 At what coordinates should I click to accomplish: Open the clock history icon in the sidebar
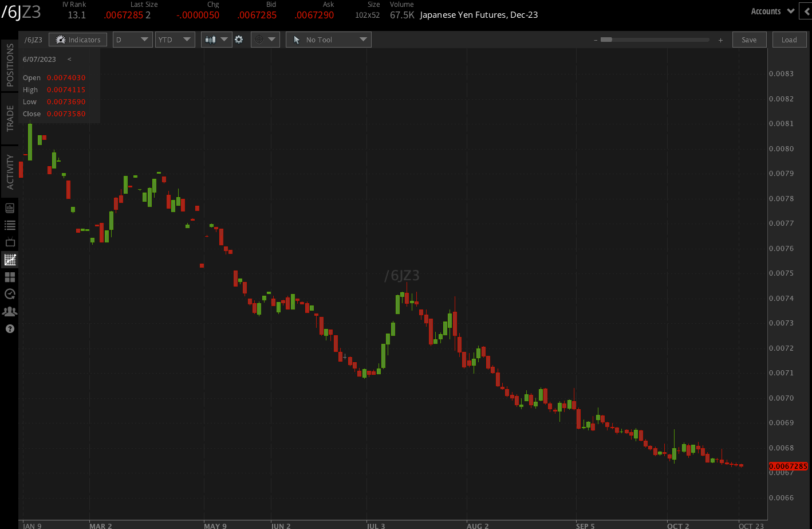(10, 294)
